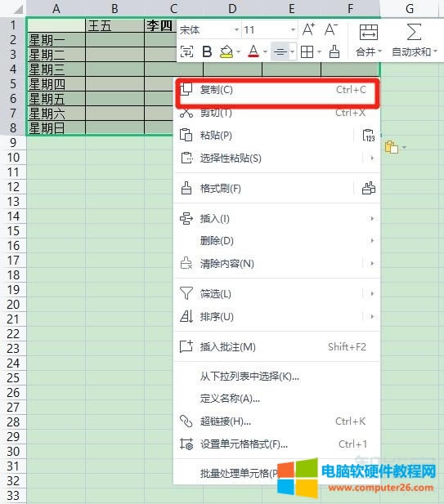Expand the Filter submenu arrow

372,294
